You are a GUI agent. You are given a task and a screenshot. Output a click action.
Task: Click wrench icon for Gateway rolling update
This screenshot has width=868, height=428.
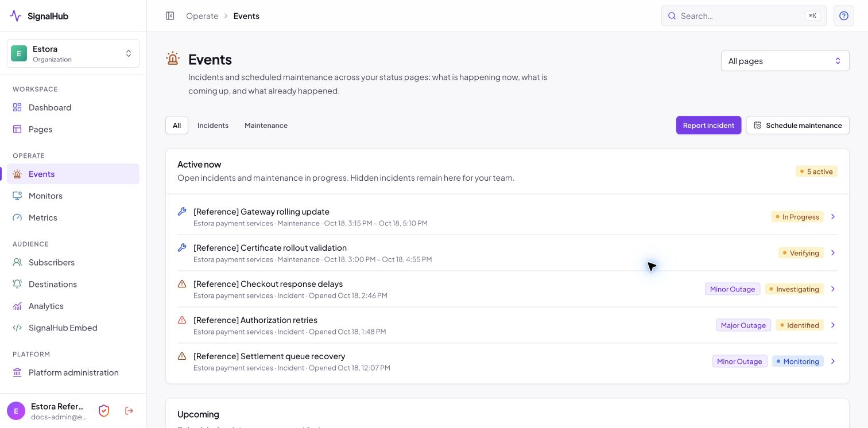(182, 211)
